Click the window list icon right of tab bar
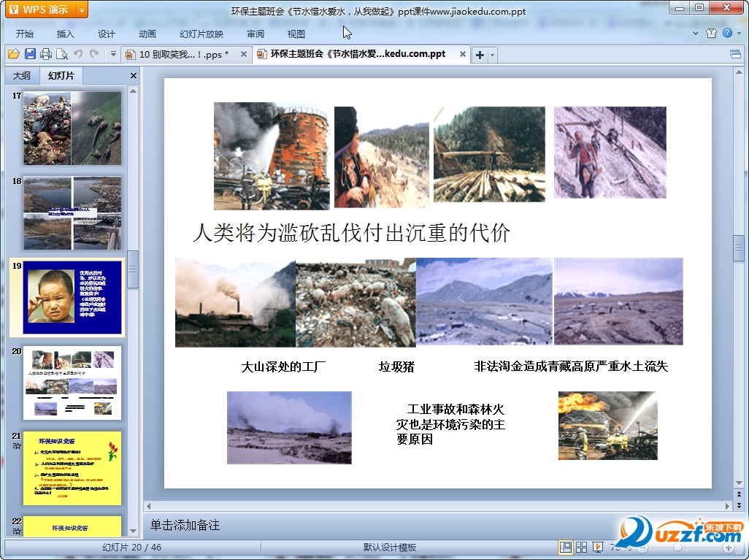 coord(736,55)
